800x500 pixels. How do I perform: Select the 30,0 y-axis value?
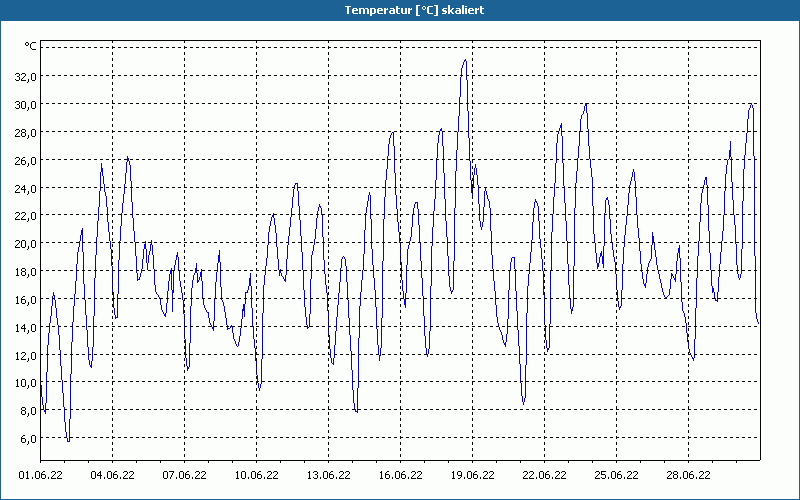[x=26, y=105]
